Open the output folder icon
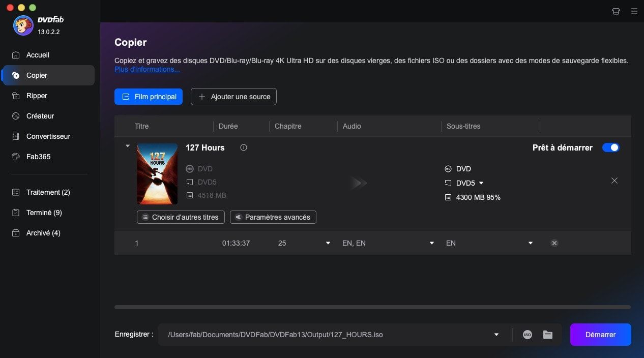 click(548, 335)
